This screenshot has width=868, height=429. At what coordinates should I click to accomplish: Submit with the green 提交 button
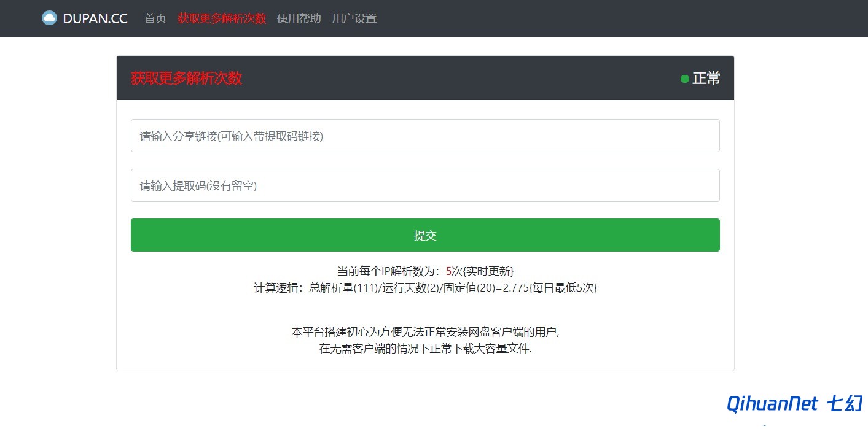[x=425, y=235]
